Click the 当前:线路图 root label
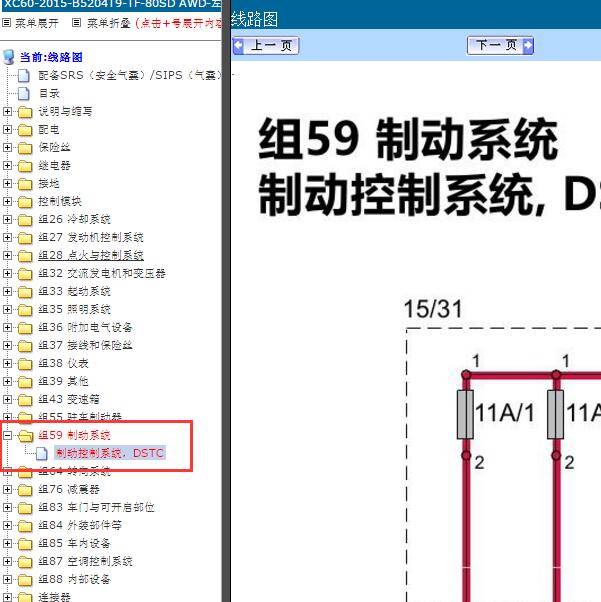 tap(51, 57)
